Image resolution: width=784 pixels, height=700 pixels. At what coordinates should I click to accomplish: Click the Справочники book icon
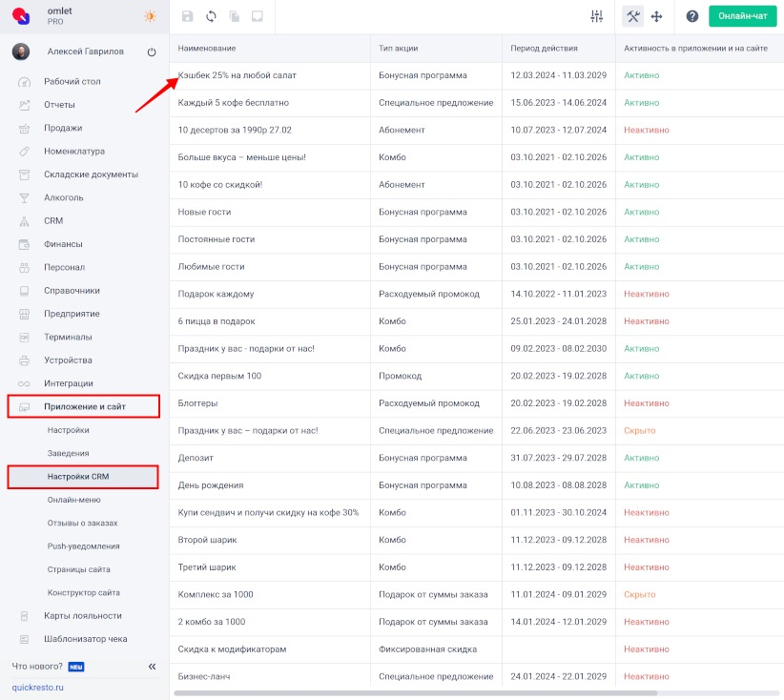click(x=24, y=291)
